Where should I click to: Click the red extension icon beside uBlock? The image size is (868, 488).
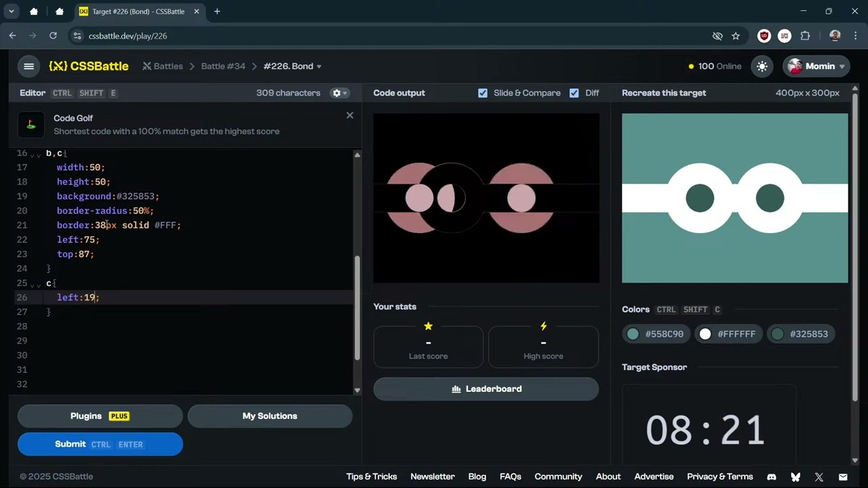tap(785, 36)
